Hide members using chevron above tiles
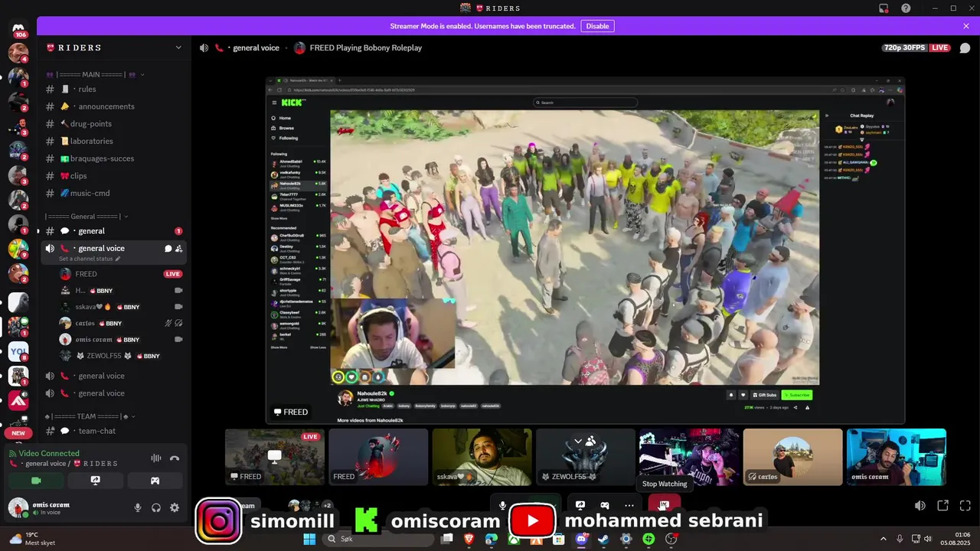Viewport: 980px width, 551px height. pyautogui.click(x=585, y=441)
